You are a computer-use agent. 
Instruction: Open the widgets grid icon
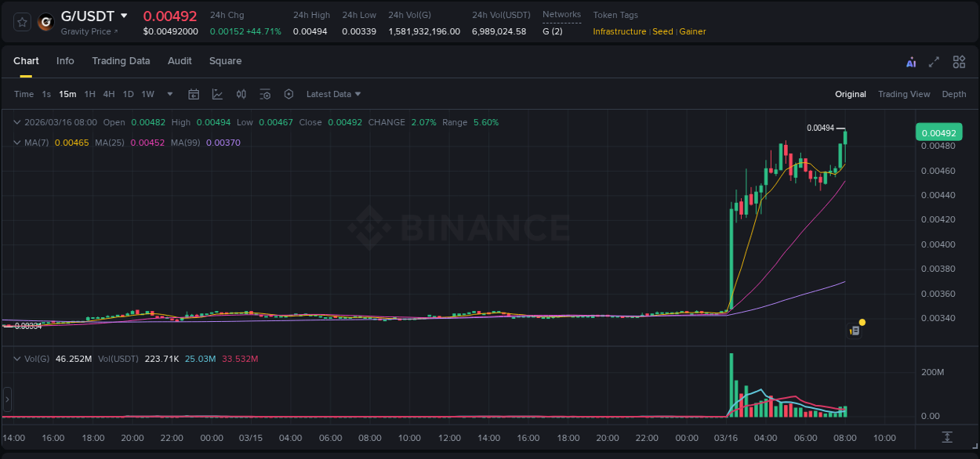click(x=958, y=61)
